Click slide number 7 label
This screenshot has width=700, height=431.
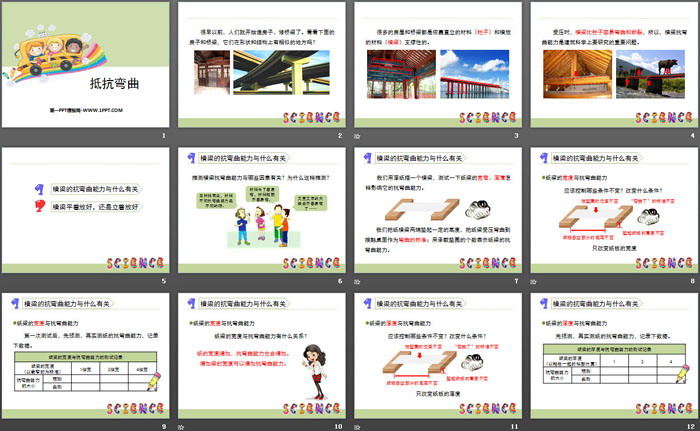[517, 281]
